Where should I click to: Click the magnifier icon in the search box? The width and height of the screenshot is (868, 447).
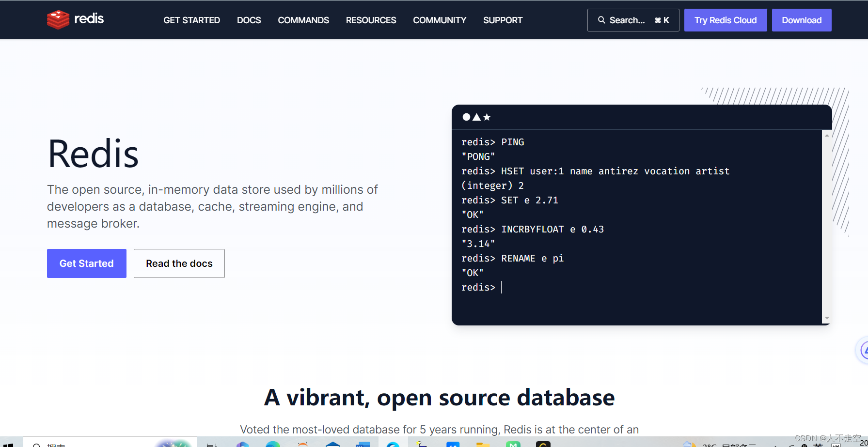601,20
